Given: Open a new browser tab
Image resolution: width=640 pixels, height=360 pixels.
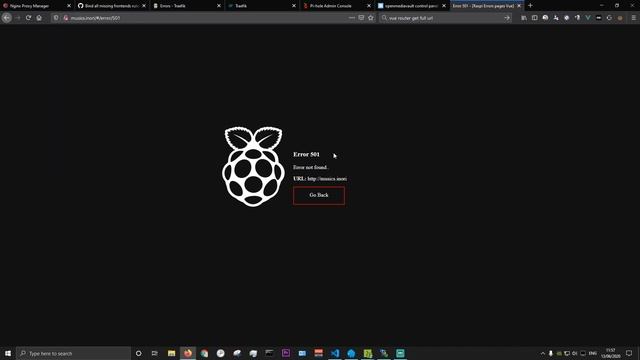Looking at the screenshot, I should (x=530, y=6).
